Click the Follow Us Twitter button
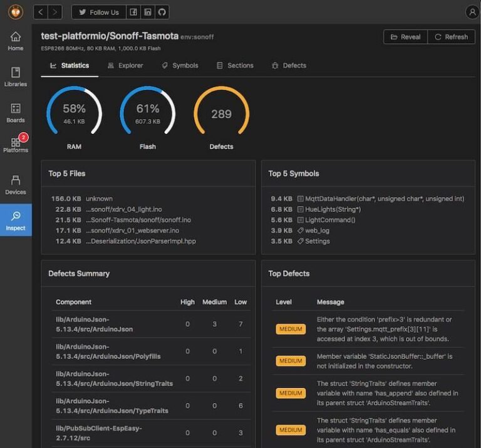Image resolution: width=481 pixels, height=448 pixels. click(99, 13)
